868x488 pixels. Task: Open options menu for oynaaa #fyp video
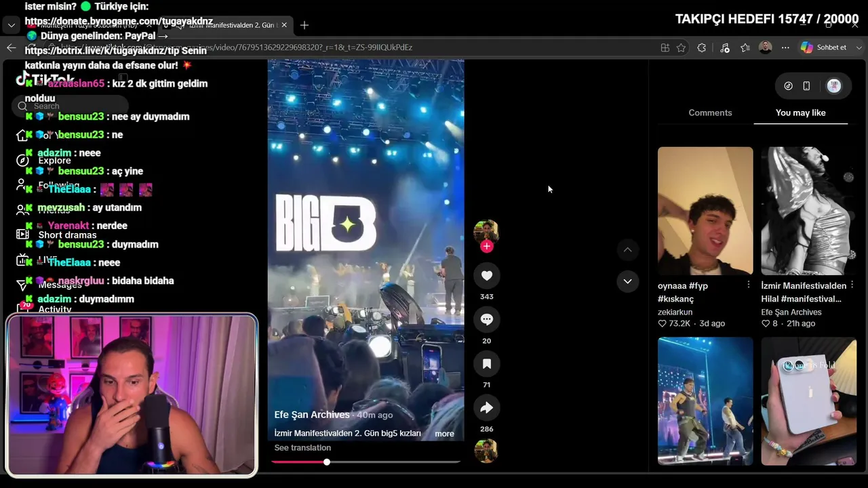tap(749, 285)
